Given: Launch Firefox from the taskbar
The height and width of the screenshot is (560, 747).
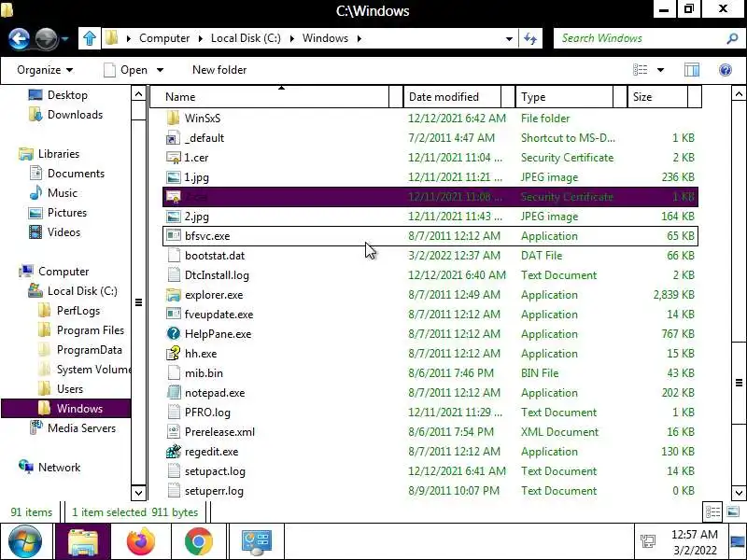Looking at the screenshot, I should click(141, 541).
